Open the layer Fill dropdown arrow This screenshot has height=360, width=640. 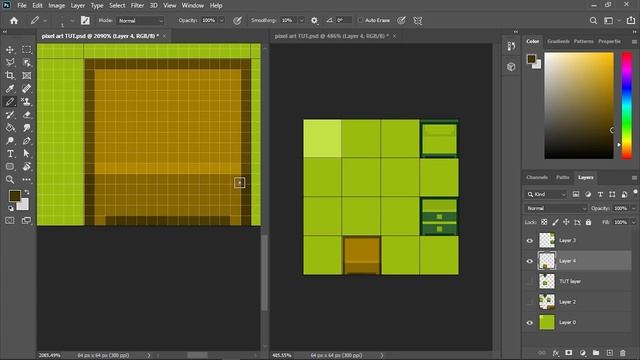[633, 222]
